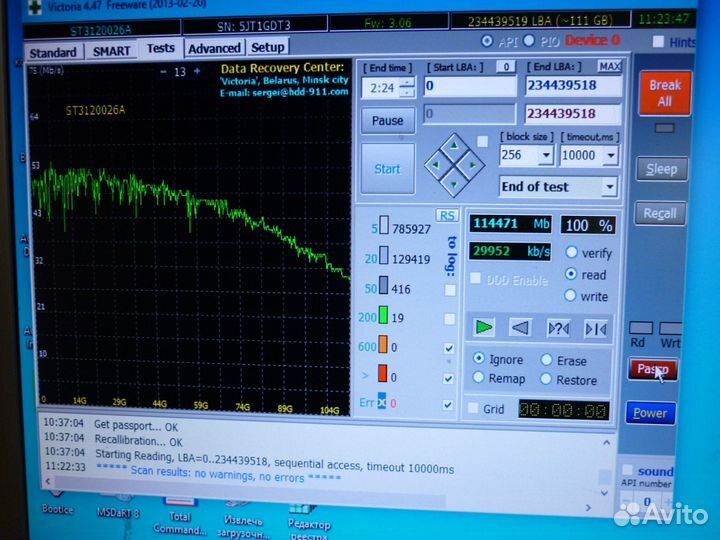The height and width of the screenshot is (540, 720).
Task: Enable the Grid checkbox
Action: 473,408
